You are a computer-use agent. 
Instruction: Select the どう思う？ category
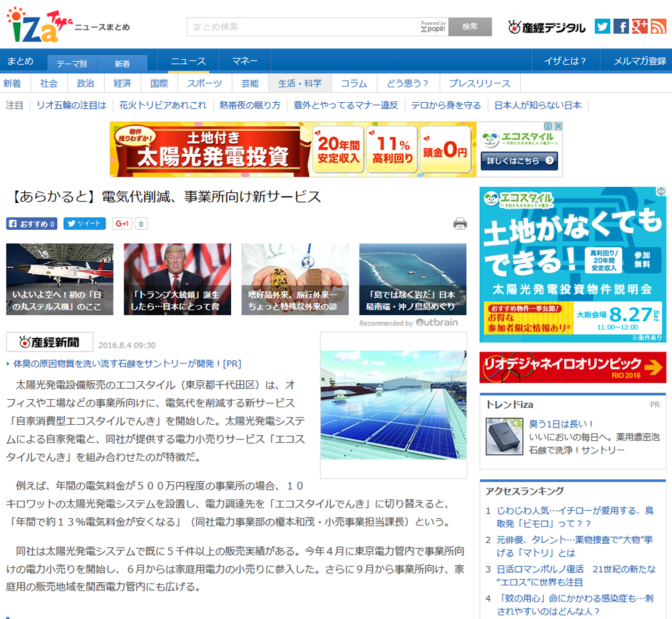coord(408,83)
